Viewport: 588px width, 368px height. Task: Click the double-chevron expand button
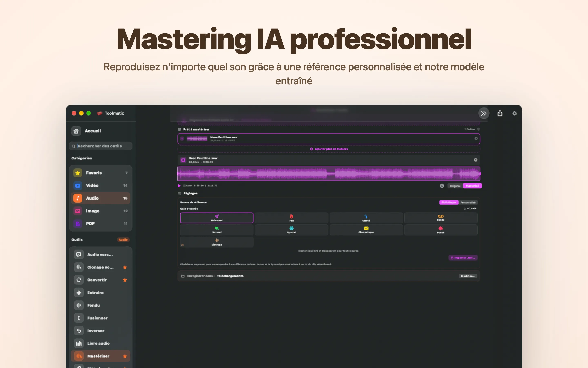tap(483, 113)
